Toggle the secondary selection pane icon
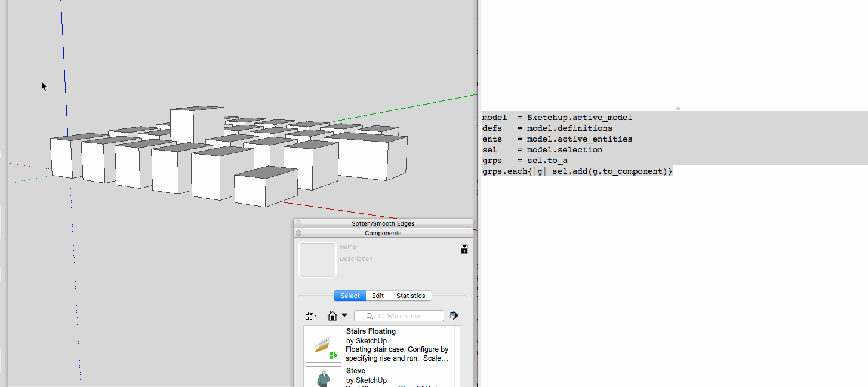The width and height of the screenshot is (868, 387). pyautogui.click(x=464, y=249)
